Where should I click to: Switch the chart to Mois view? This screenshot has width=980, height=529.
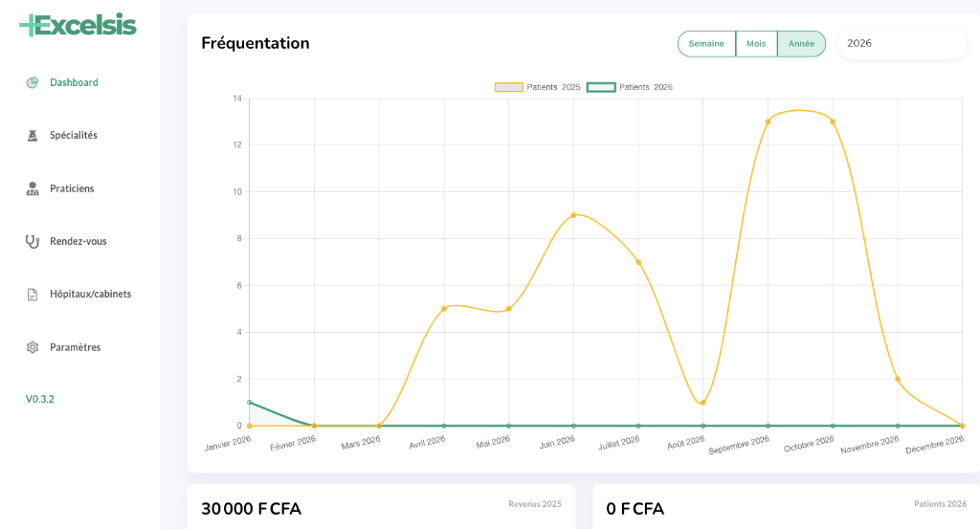pyautogui.click(x=756, y=44)
